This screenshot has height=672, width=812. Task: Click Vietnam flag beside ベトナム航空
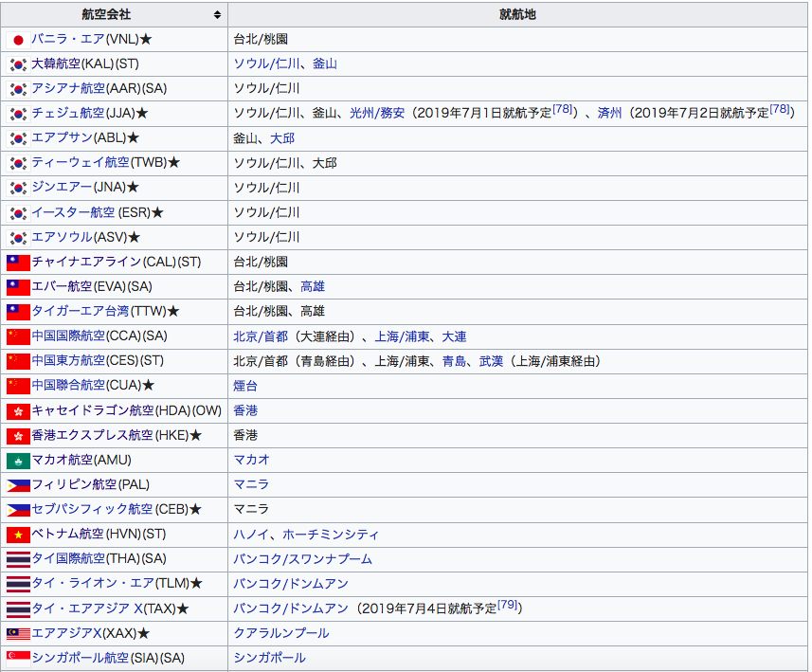(x=18, y=535)
